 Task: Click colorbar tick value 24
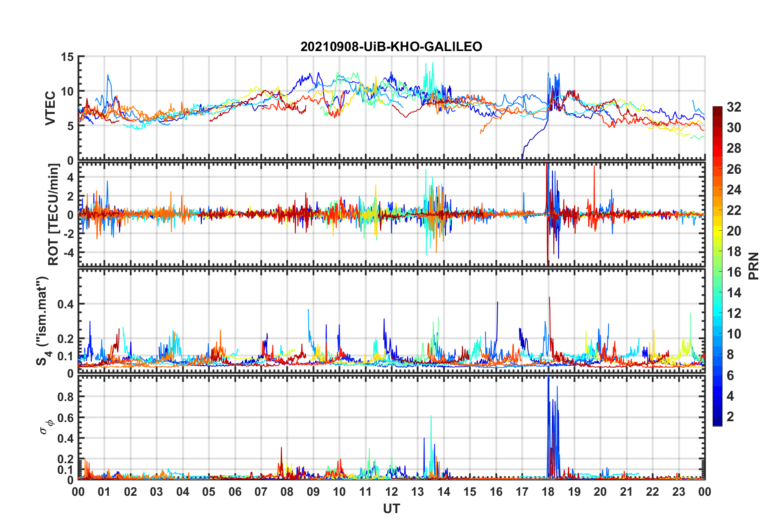(734, 190)
